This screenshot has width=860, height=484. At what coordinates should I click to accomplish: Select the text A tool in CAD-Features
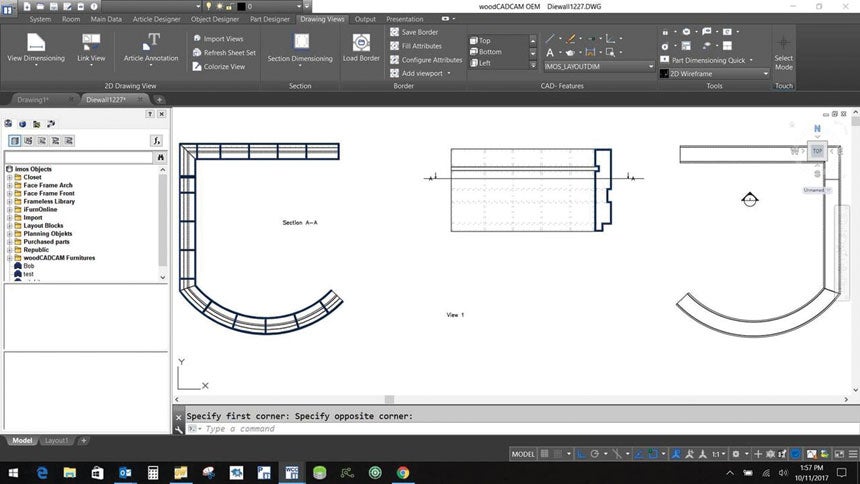pos(550,53)
